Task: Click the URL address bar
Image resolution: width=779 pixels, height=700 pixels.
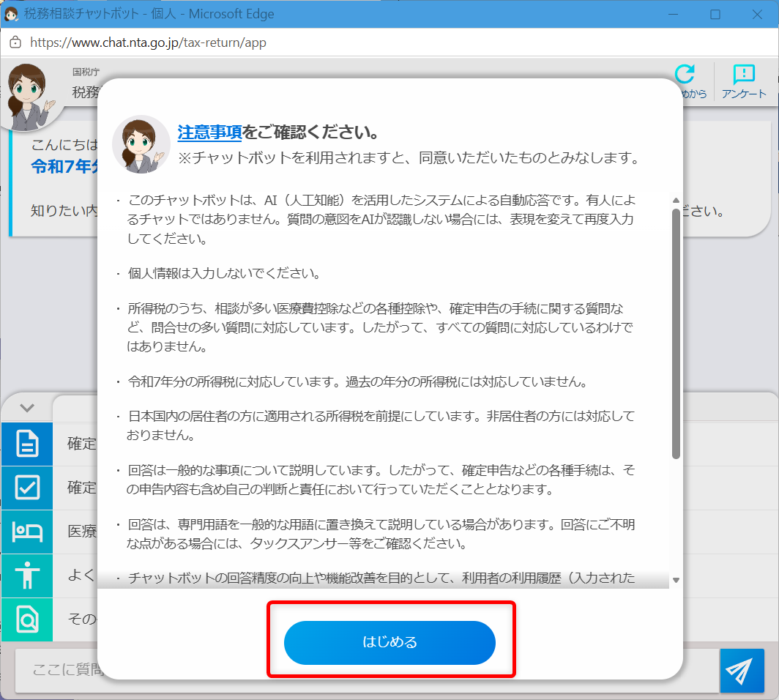Action: click(148, 42)
